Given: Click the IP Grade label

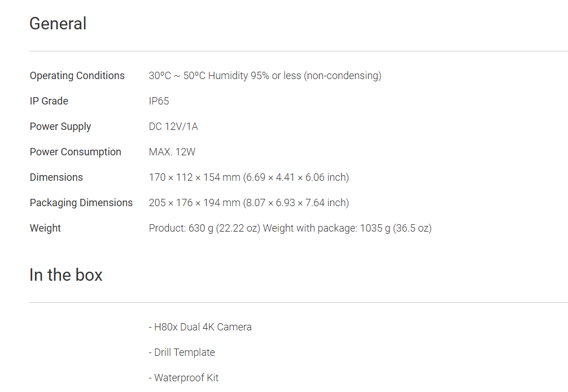Looking at the screenshot, I should [49, 101].
